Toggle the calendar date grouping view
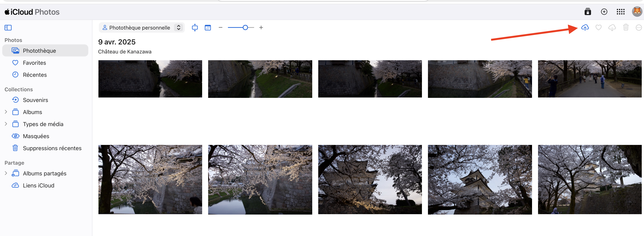Viewport: 644px width, 236px height. click(x=208, y=27)
